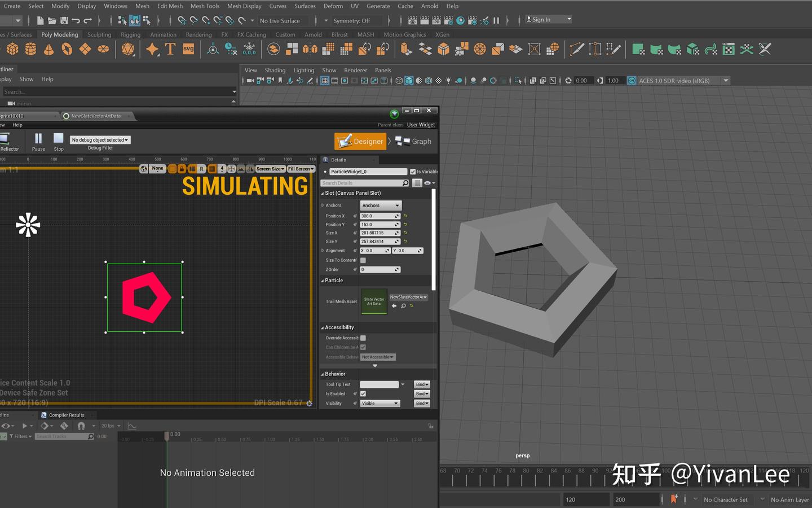Create a polygon cube from the shelf
The width and height of the screenshot is (812, 508).
tap(12, 50)
